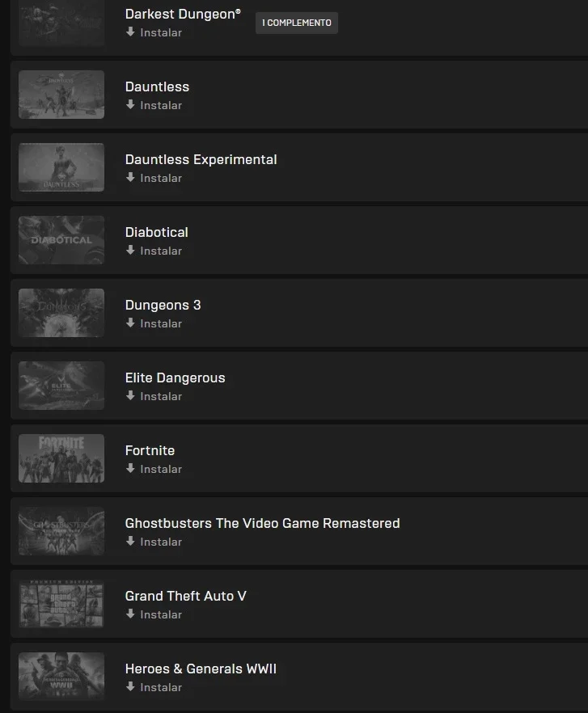Viewport: 588px width, 713px height.
Task: Click the download arrow icon under Dungeons 3
Action: coord(130,323)
